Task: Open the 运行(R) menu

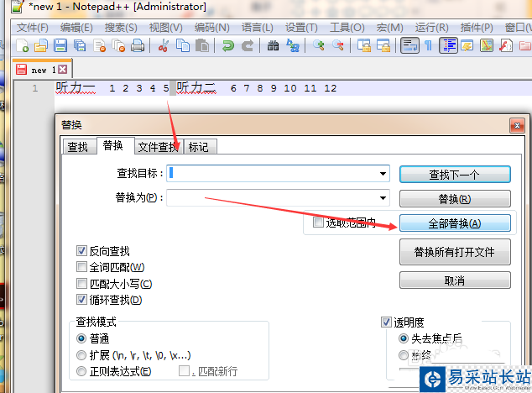Action: pos(431,28)
